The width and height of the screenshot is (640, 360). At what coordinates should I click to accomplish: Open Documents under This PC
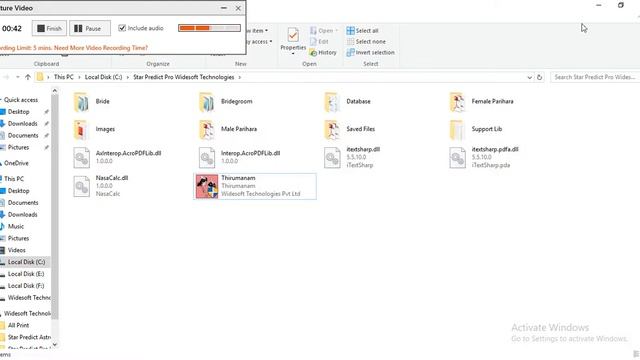click(x=23, y=203)
